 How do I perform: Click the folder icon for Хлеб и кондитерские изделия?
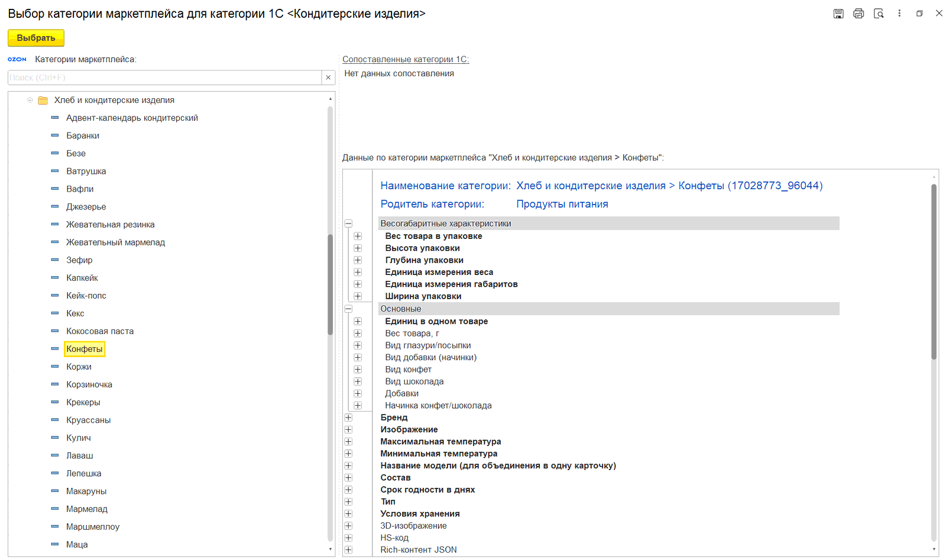click(43, 101)
